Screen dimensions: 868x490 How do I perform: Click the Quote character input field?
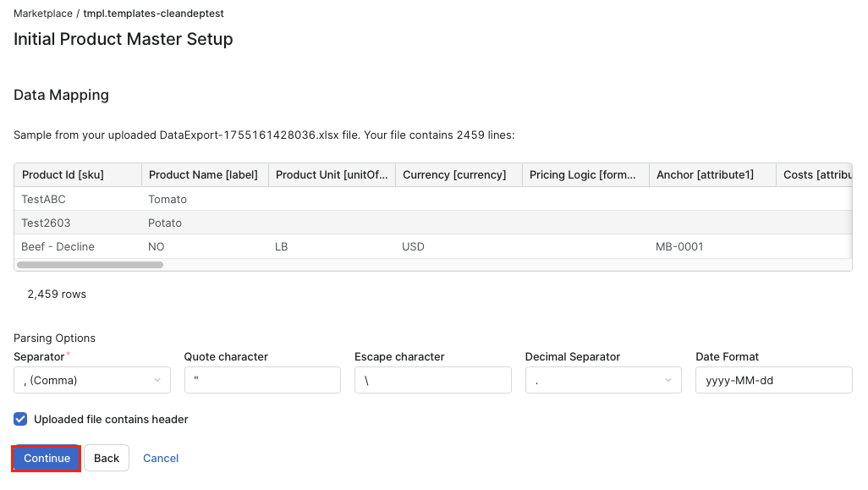(262, 379)
